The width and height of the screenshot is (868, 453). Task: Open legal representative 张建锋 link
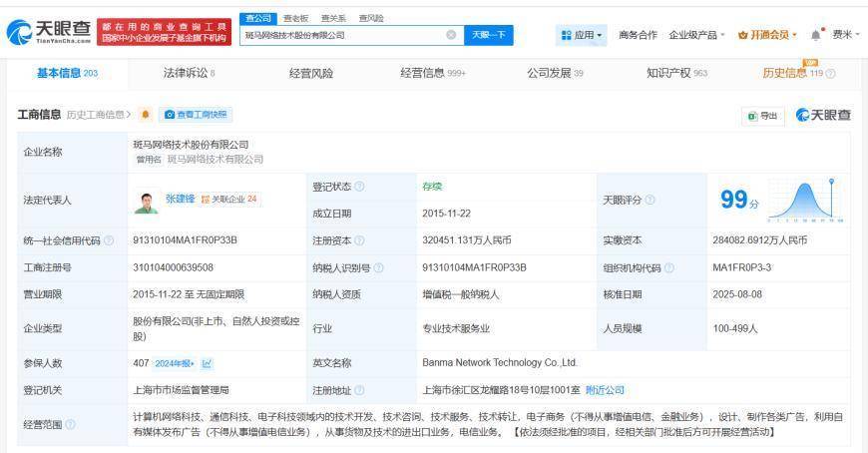coord(182,199)
